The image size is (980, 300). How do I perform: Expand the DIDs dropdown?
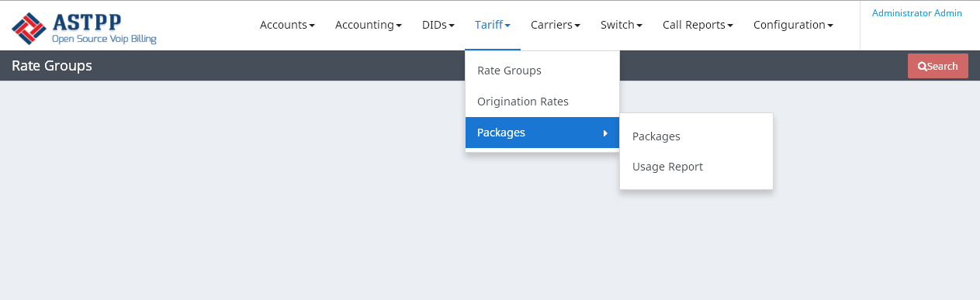(x=438, y=25)
